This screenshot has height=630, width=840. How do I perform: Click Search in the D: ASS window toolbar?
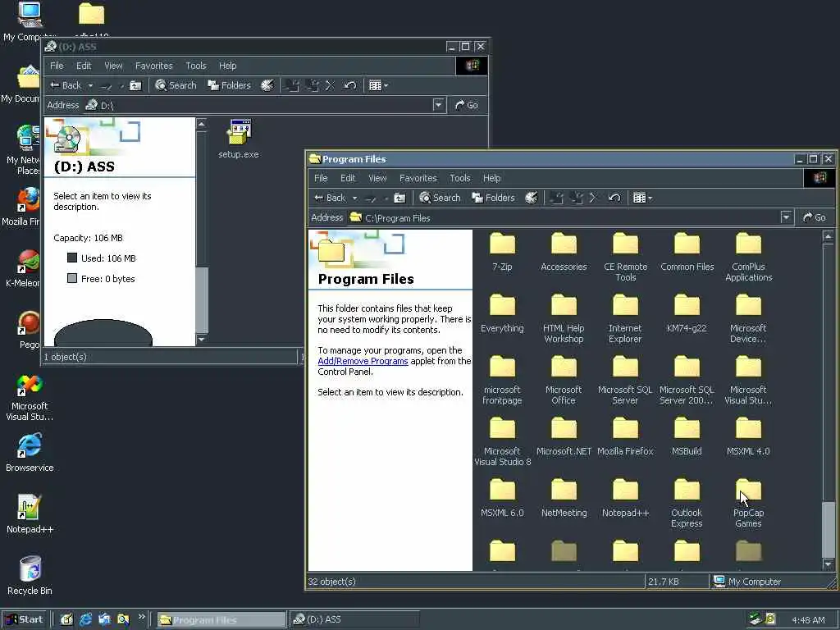176,85
